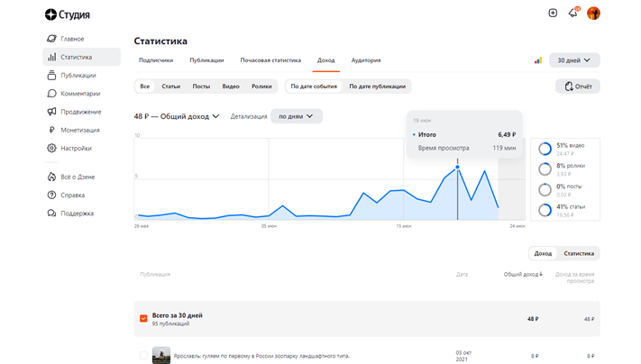
Task: Click the 6,49 ₽ tooltip value
Action: click(507, 135)
